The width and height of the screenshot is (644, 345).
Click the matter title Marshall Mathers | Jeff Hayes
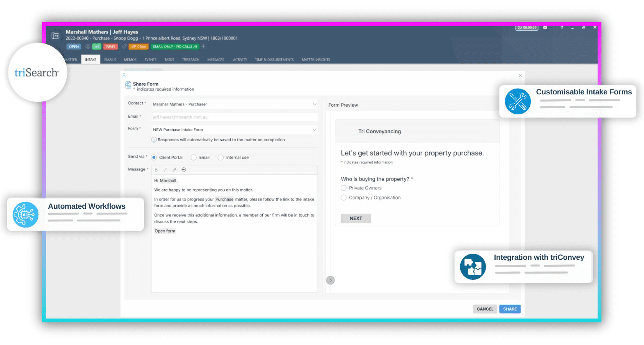coord(102,32)
